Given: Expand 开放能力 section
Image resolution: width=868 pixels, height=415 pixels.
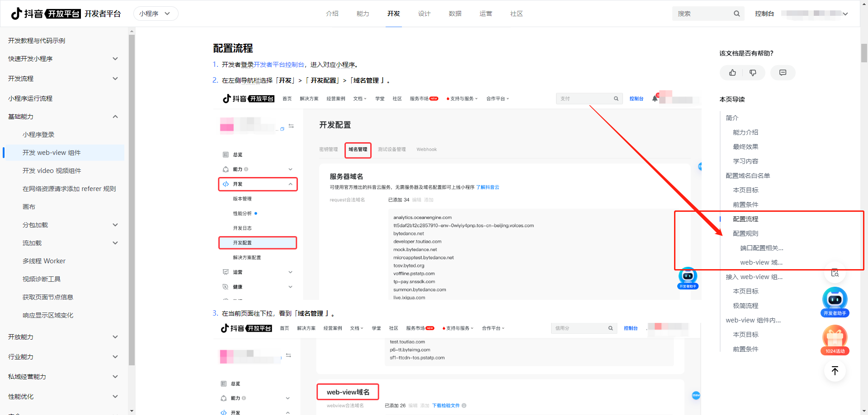Looking at the screenshot, I should (x=115, y=337).
